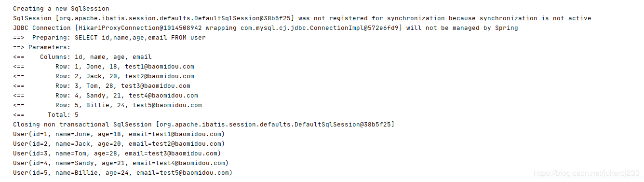Screen dimensions: 644x182
Task: Click the JDBC Connection HikariProxyConnection line
Action: tap(266, 28)
